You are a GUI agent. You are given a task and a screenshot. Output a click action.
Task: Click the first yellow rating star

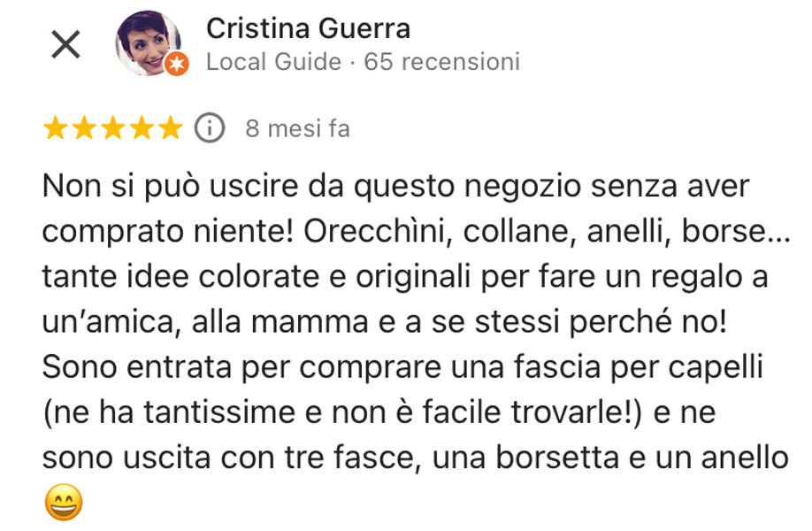pyautogui.click(x=55, y=129)
